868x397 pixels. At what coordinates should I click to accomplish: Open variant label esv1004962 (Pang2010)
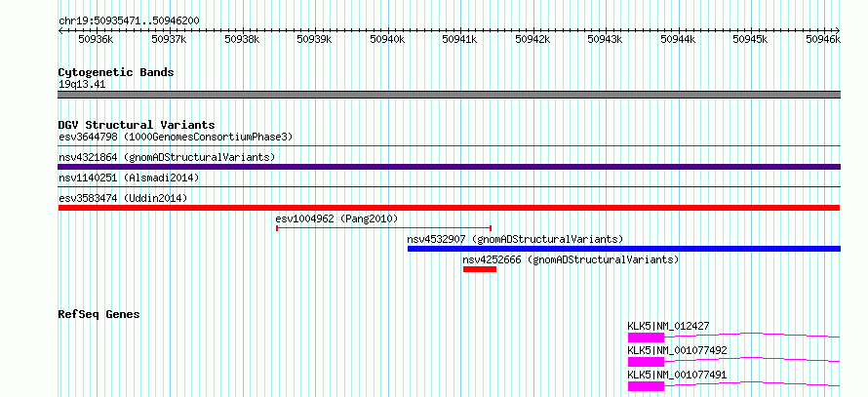(x=336, y=218)
